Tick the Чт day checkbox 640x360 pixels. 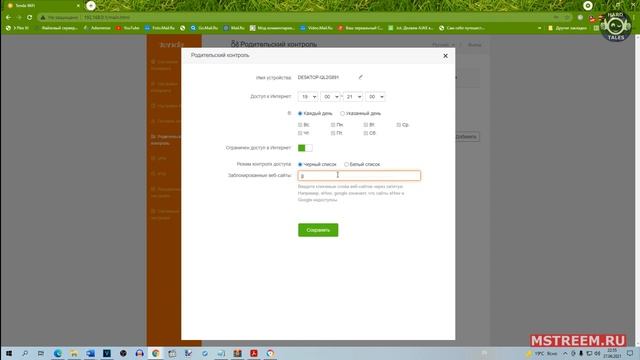300,133
